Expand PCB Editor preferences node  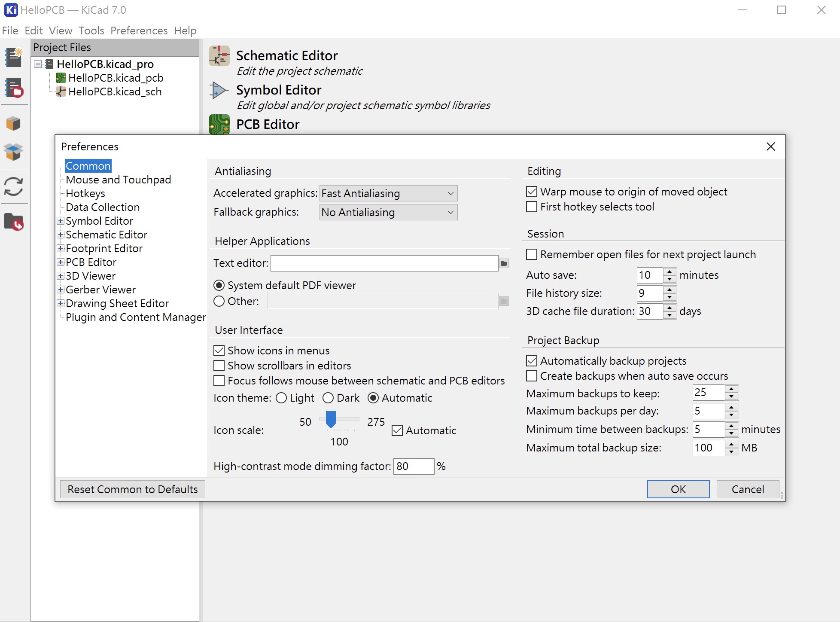pyautogui.click(x=61, y=262)
